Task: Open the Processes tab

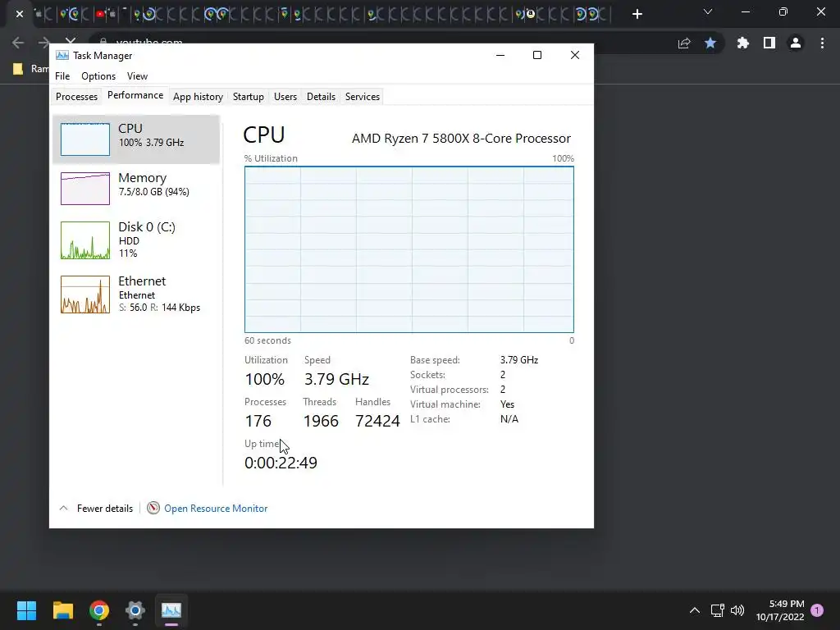Action: [x=76, y=97]
